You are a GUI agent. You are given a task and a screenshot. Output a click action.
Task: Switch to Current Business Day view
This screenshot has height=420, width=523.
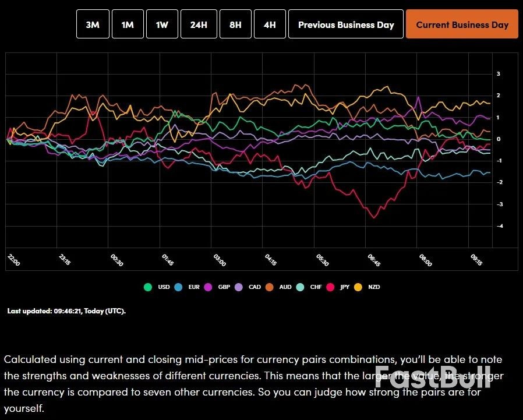point(462,24)
